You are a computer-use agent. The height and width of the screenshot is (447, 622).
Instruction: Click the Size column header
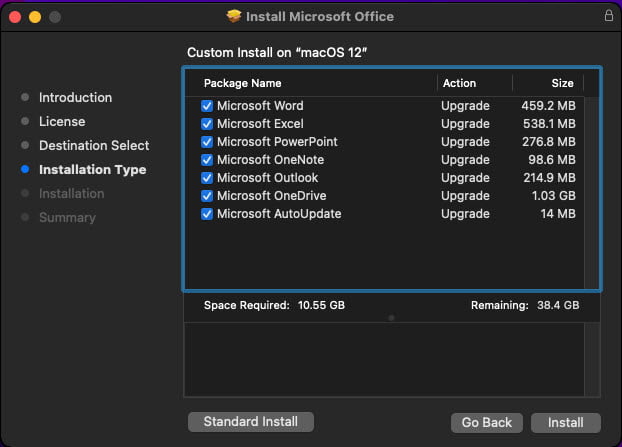coord(562,83)
